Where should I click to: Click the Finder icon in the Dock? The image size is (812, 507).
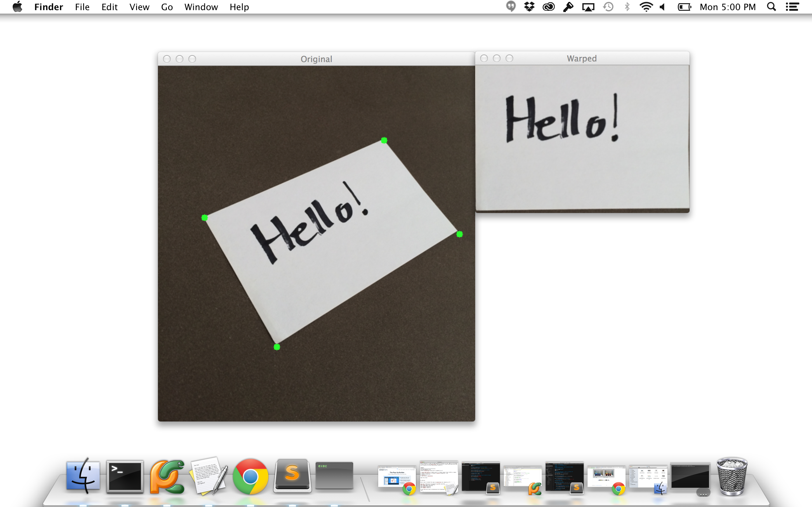click(x=83, y=476)
